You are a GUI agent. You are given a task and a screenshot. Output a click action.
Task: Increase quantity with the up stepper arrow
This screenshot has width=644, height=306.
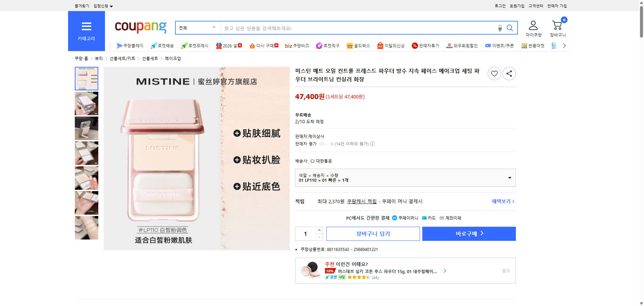click(x=319, y=230)
